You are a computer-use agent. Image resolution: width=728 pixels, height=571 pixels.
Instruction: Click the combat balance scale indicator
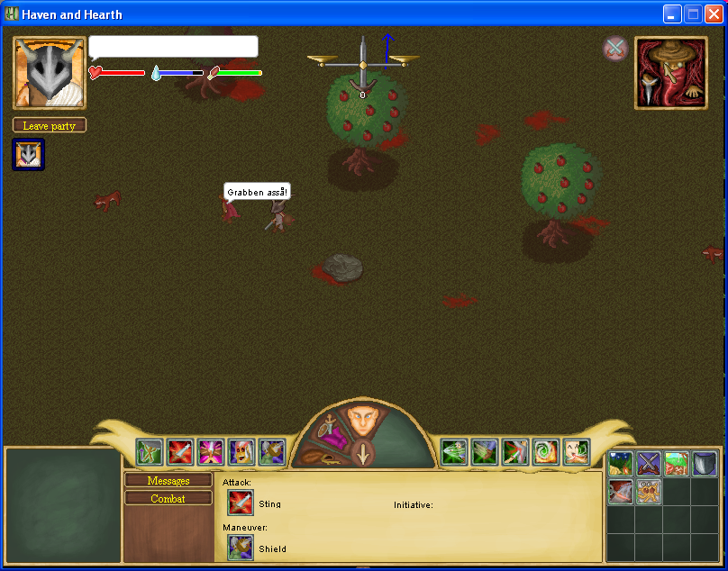tap(363, 65)
